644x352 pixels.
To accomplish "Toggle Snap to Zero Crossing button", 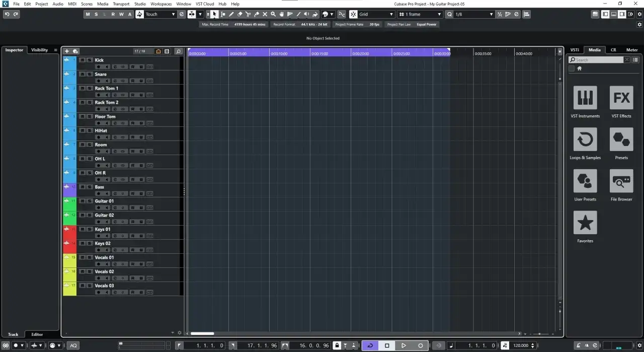I will [342, 14].
